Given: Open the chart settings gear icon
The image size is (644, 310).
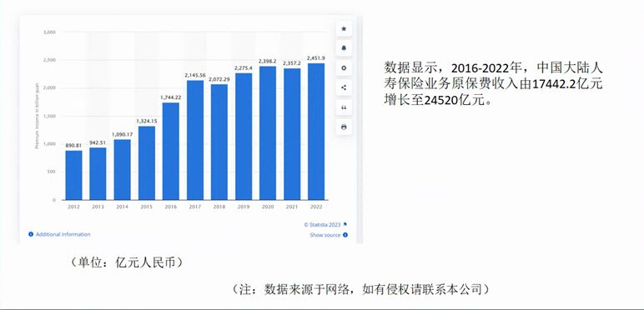Looking at the screenshot, I should (344, 68).
